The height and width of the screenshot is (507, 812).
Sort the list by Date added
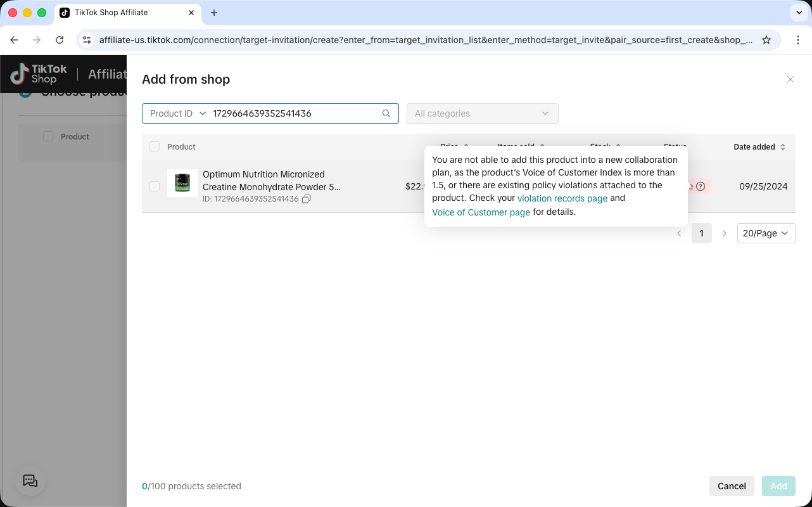click(759, 146)
